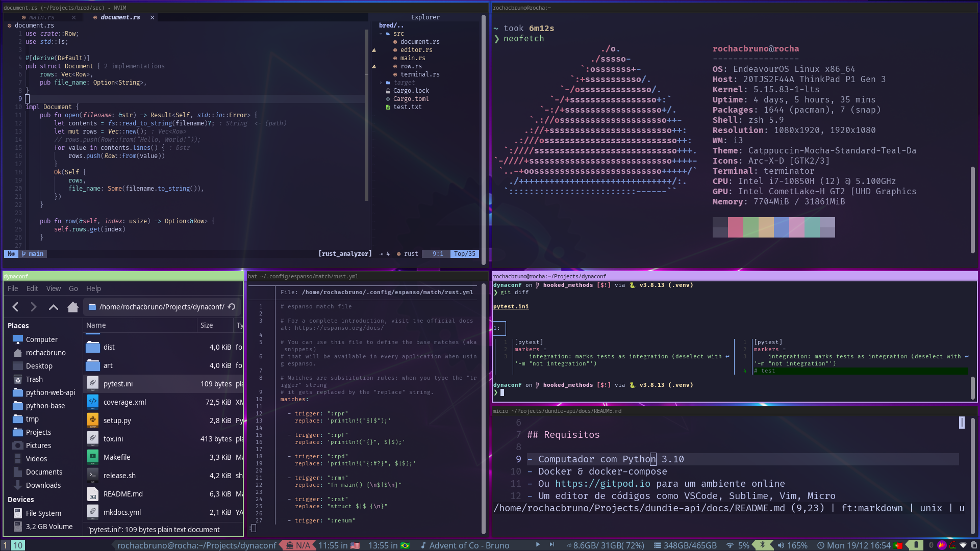Switch to the main.rs tab in Neovim

pos(42,17)
